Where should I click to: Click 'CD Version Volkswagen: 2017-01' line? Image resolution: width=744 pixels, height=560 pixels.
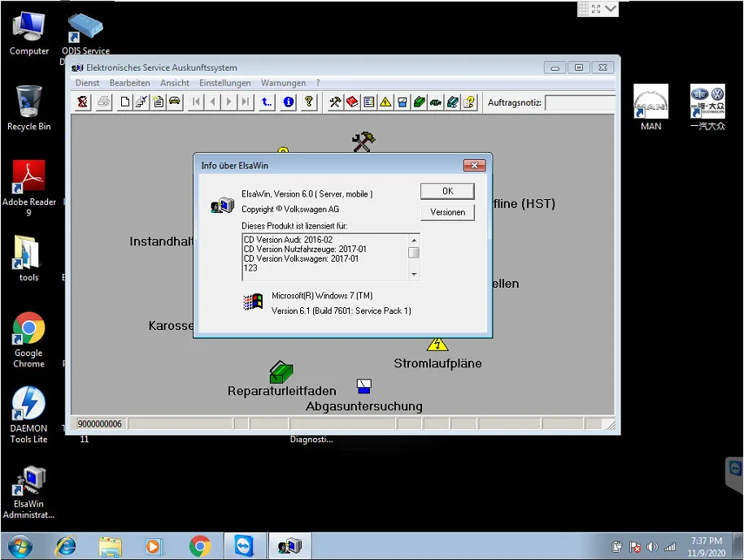pyautogui.click(x=302, y=258)
